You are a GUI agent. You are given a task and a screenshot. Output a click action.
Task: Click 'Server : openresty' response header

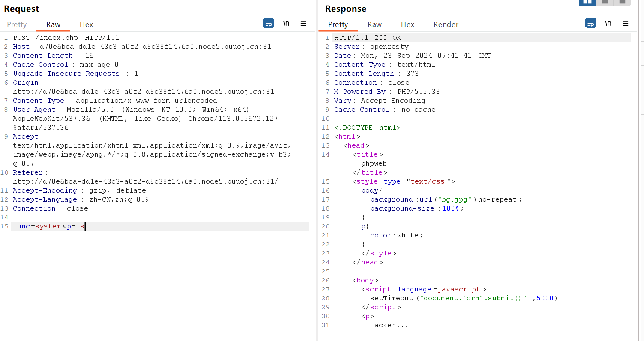(371, 47)
